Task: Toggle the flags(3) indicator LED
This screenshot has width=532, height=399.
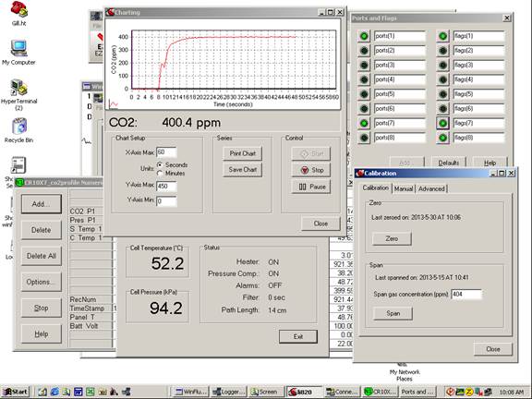Action: [x=442, y=66]
